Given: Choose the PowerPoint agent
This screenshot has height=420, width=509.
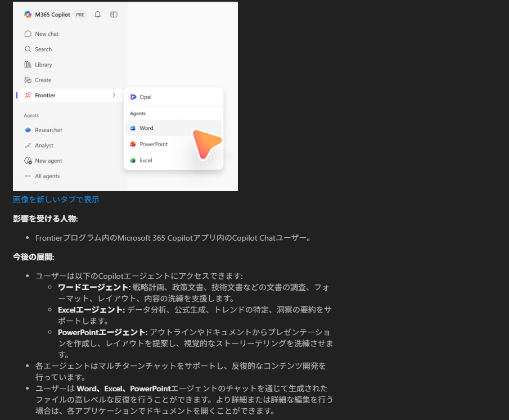Looking at the screenshot, I should 153,144.
